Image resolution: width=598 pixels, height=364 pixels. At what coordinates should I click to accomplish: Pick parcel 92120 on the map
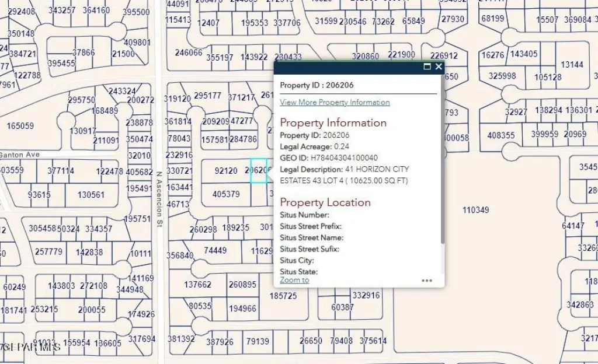point(226,171)
